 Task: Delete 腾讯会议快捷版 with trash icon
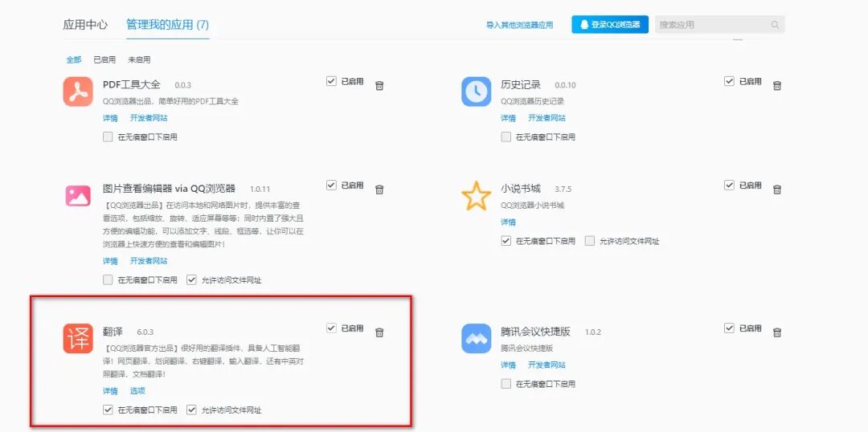[777, 332]
